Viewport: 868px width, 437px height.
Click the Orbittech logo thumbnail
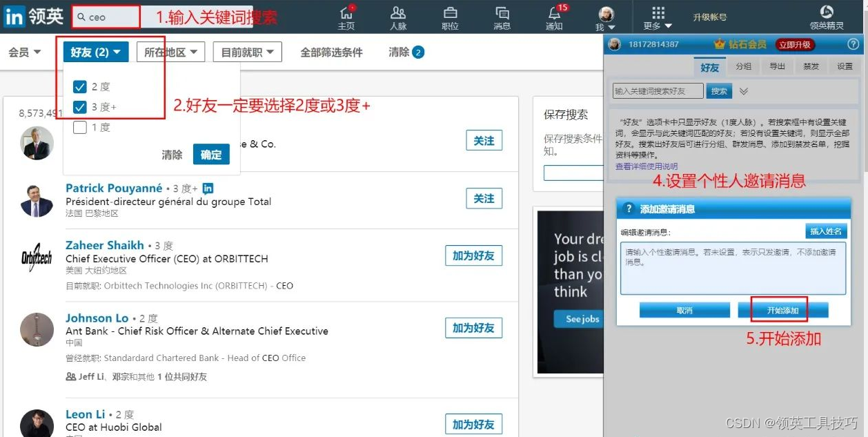(37, 258)
